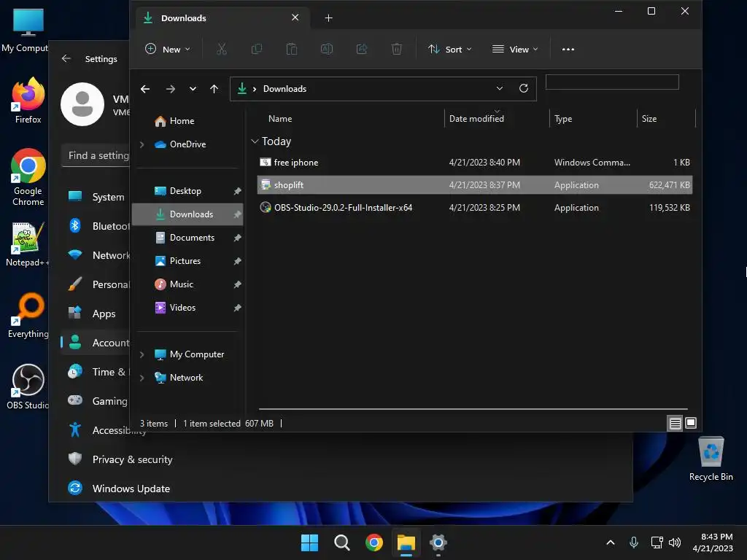The height and width of the screenshot is (560, 747).
Task: Click Find a setting search field
Action: (x=96, y=155)
